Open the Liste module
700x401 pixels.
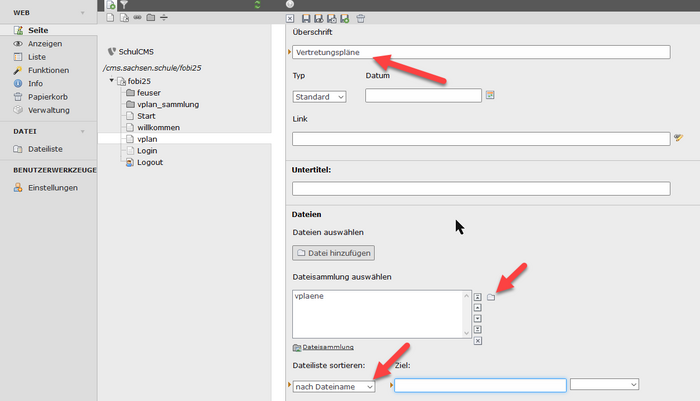pos(37,57)
